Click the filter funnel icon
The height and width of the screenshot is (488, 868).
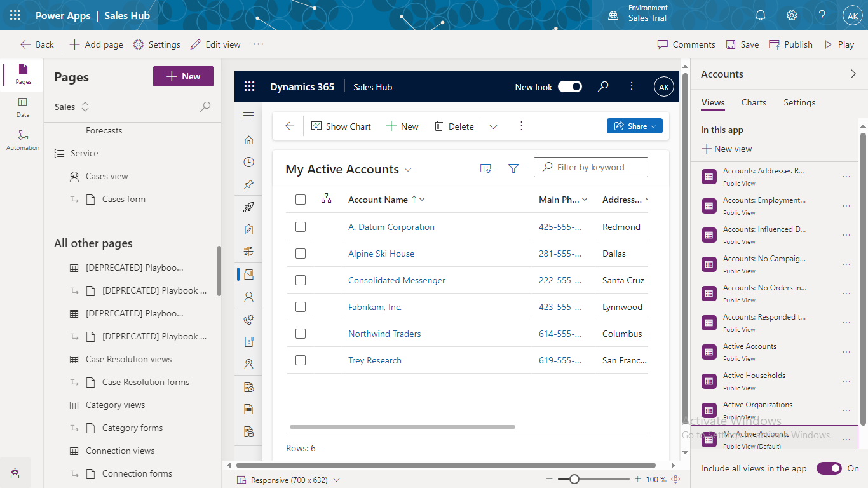(x=513, y=168)
